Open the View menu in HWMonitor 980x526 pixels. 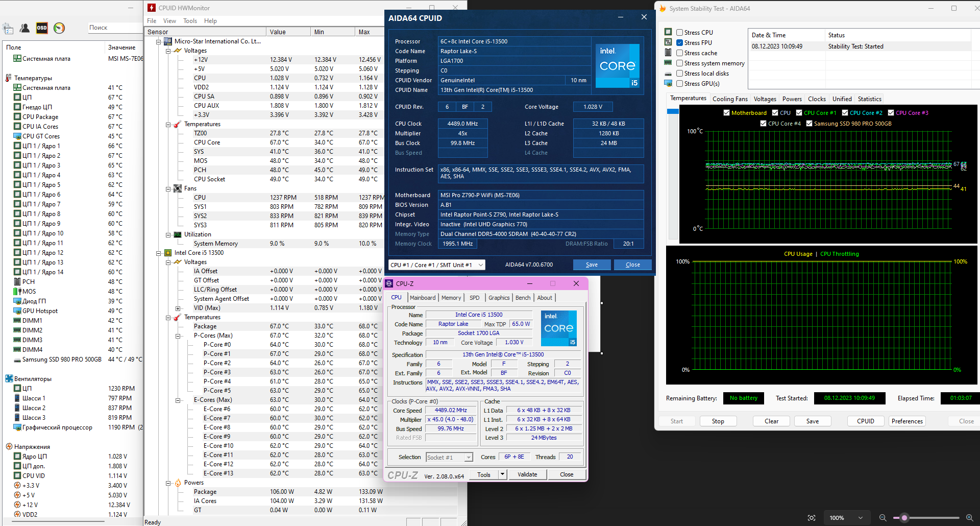coord(169,21)
